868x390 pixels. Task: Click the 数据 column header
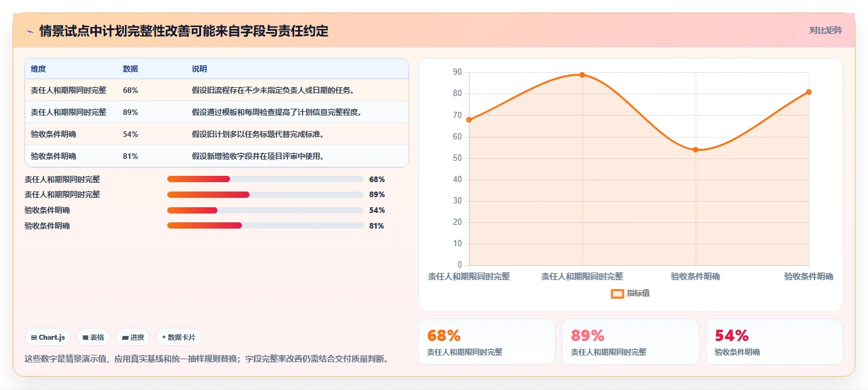click(131, 69)
